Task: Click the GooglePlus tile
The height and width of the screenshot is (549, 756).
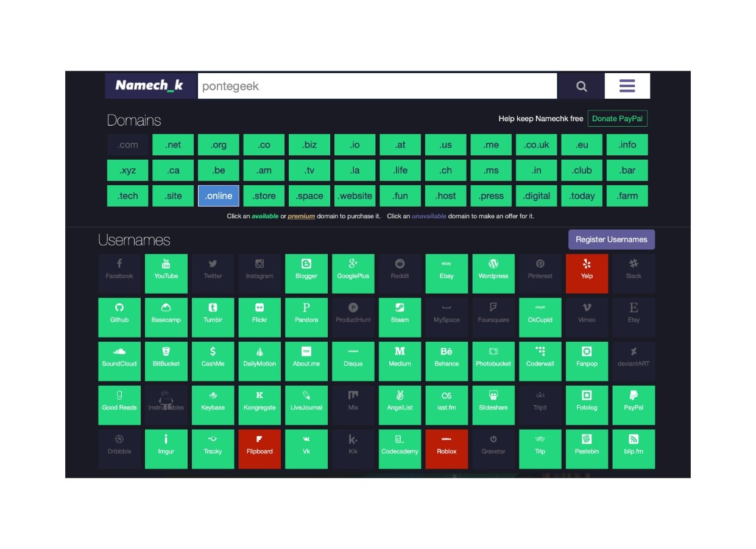Action: 353,274
